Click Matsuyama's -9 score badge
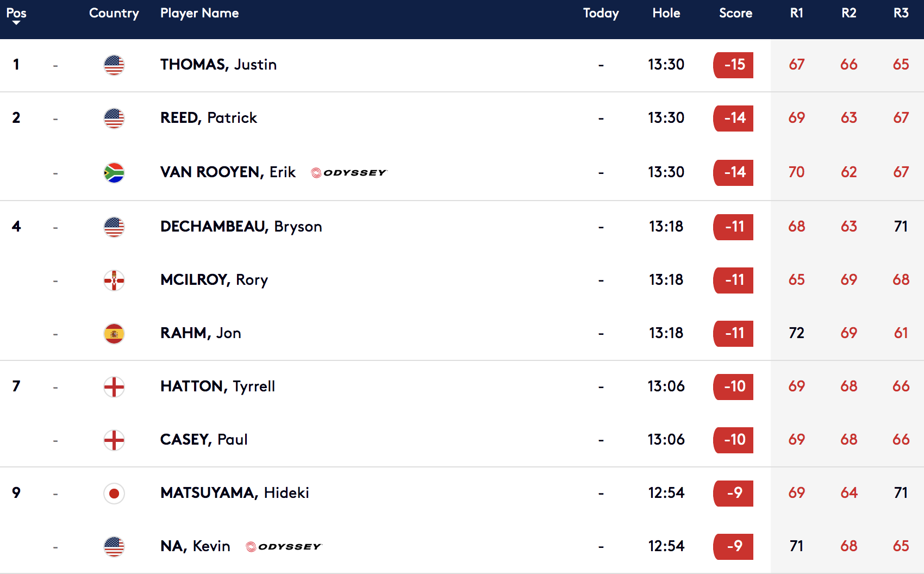Viewport: 924px width, 574px height. [733, 494]
